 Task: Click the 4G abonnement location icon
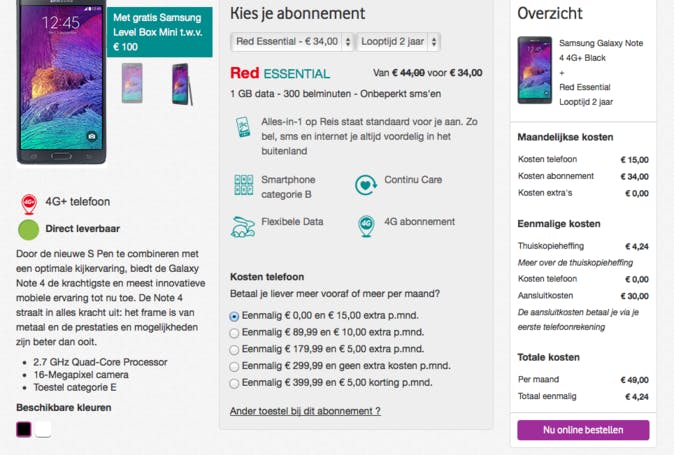pos(365,226)
